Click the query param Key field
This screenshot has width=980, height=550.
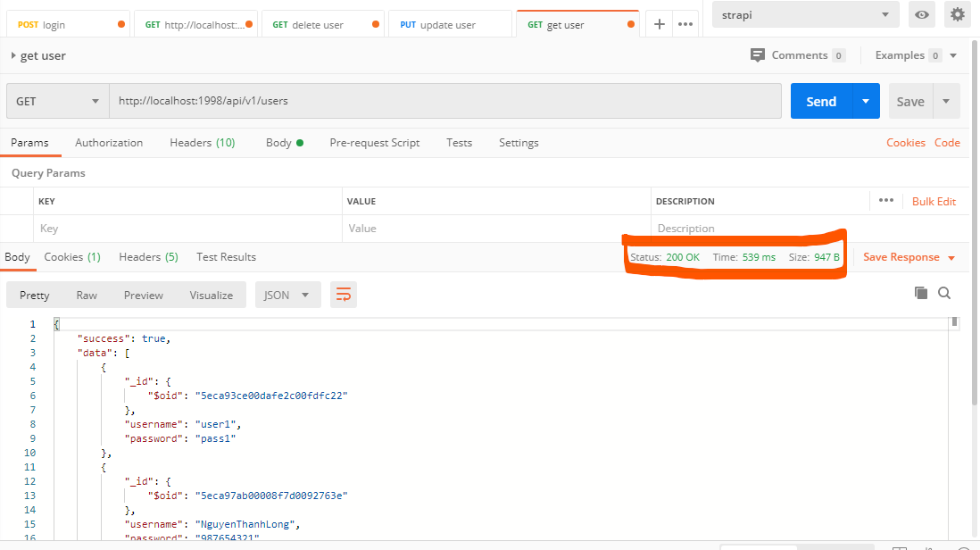187,229
